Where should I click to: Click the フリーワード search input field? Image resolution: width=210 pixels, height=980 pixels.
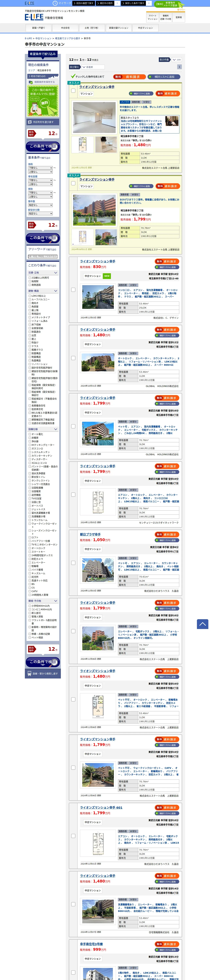(43, 257)
